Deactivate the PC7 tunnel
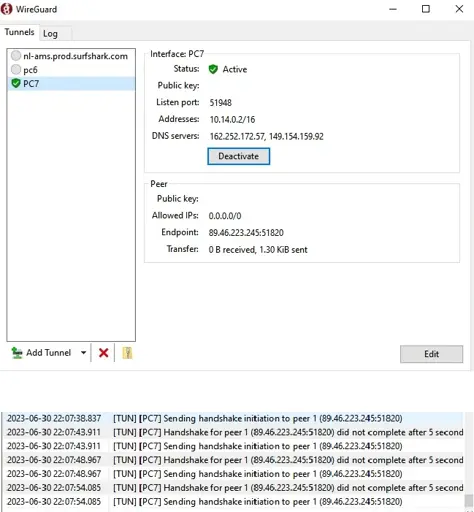Screen dimensions: 474x512 click(238, 156)
